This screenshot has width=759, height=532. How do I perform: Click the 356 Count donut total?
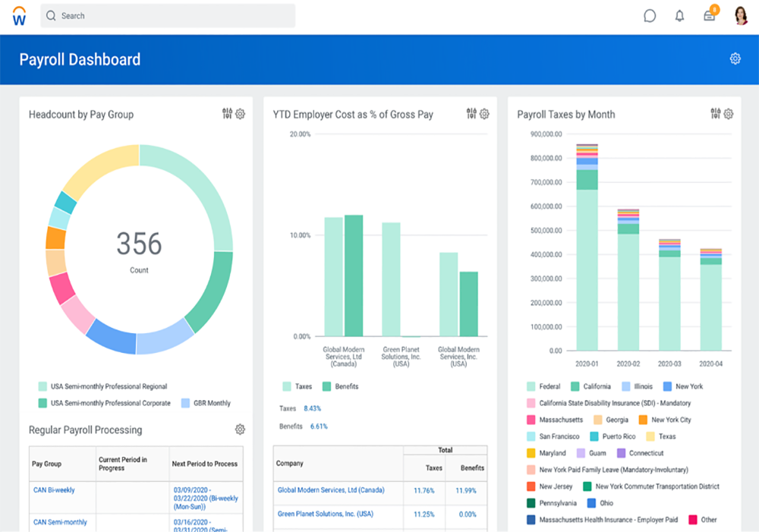[x=139, y=250]
